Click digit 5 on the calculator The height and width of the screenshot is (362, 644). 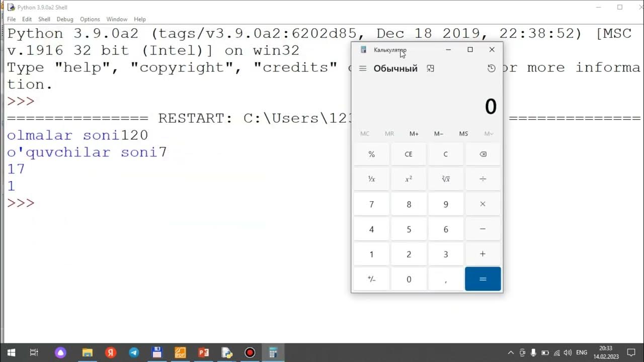tap(409, 229)
